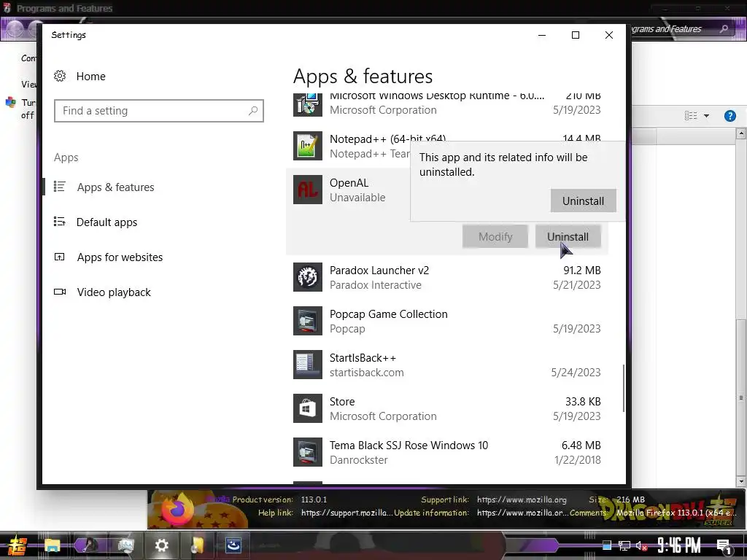Click the OpenAL app name text
Screen dimensions: 747x560
[x=349, y=183]
